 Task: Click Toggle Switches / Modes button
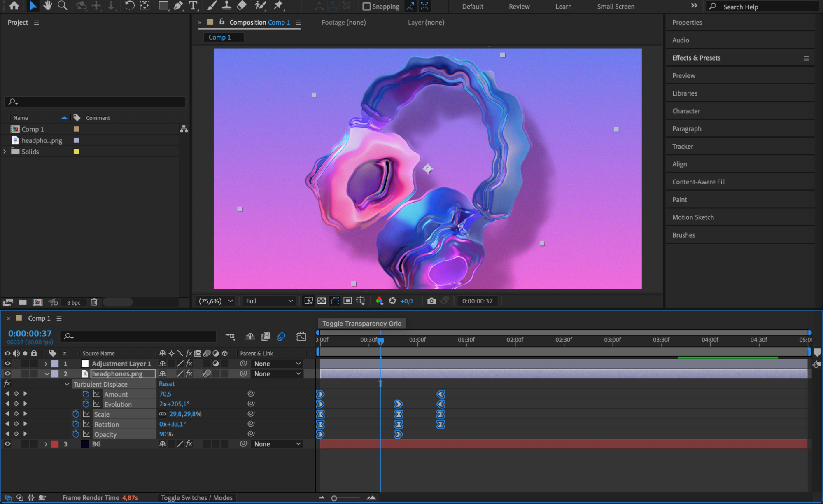pos(196,498)
